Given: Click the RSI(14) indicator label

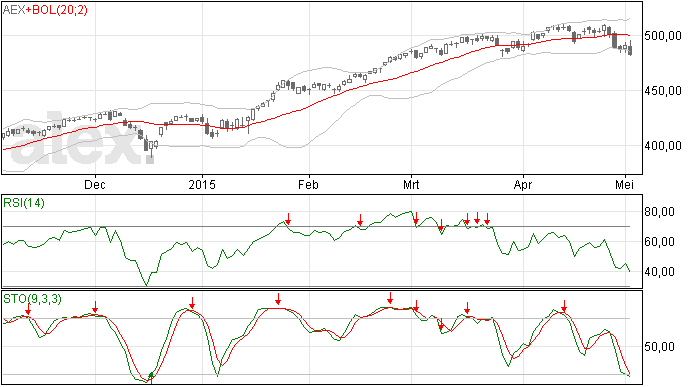Looking at the screenshot, I should (x=24, y=203).
